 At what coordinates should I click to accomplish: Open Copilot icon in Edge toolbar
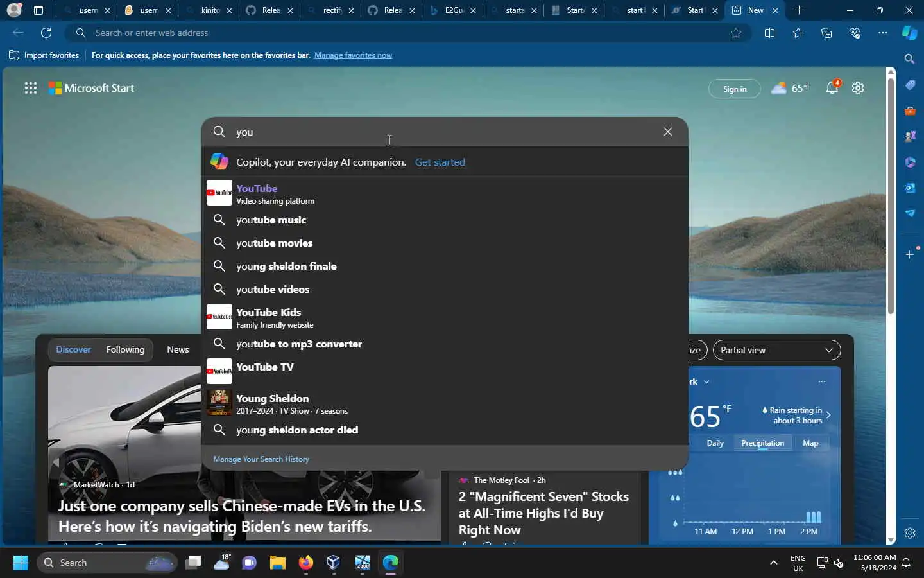point(909,32)
